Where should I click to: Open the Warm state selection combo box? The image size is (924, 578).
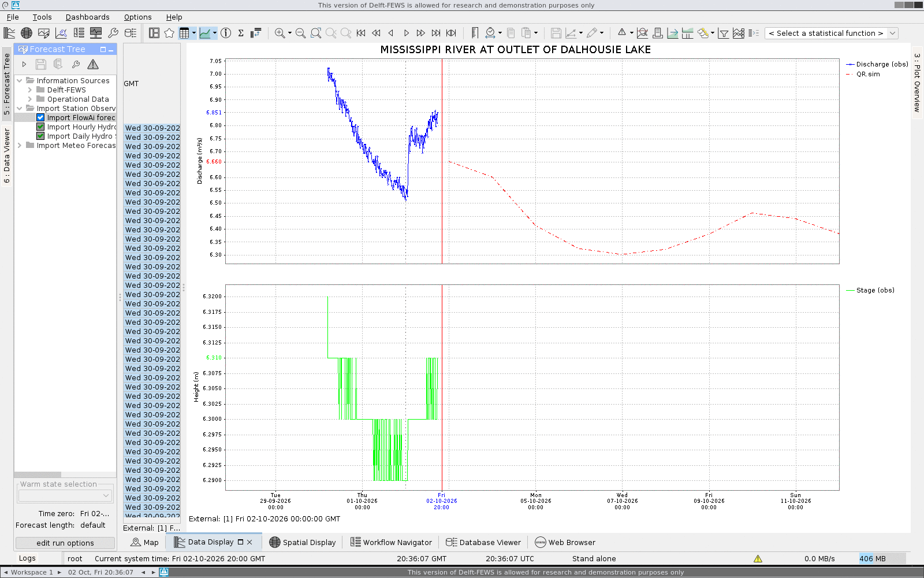point(65,495)
